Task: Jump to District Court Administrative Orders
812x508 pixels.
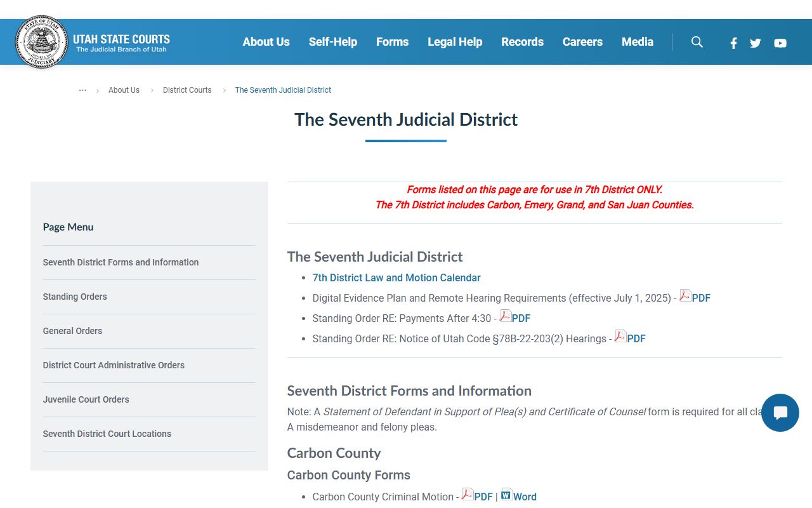Action: (x=114, y=365)
